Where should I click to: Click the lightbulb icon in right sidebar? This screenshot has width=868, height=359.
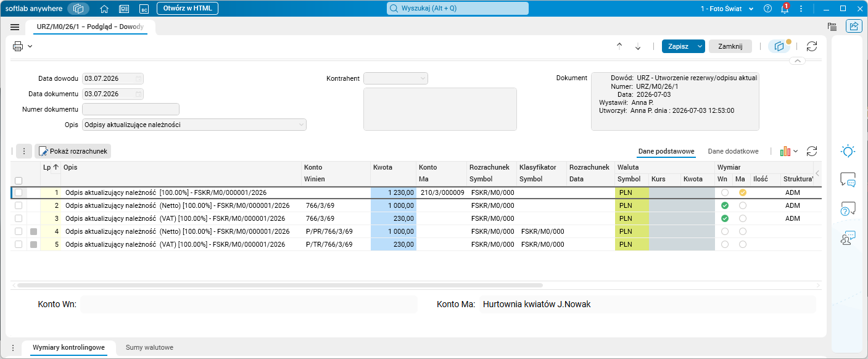848,151
